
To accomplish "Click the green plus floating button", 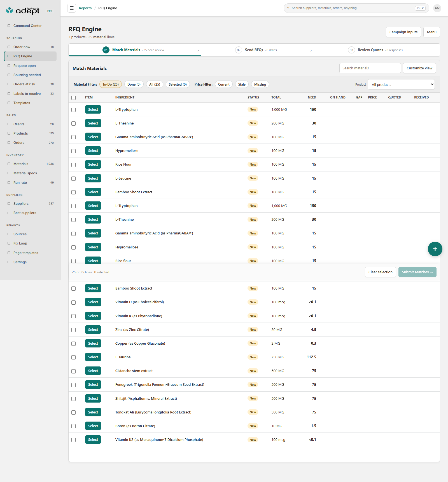I will [x=435, y=249].
